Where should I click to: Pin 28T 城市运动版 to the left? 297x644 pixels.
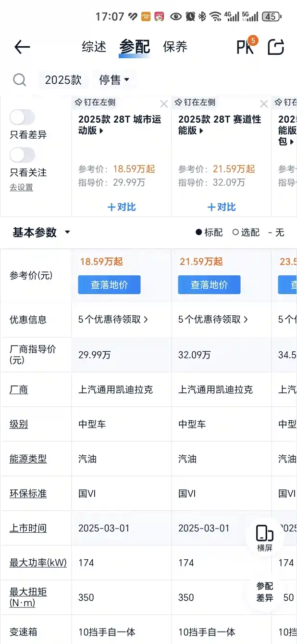pyautogui.click(x=95, y=103)
